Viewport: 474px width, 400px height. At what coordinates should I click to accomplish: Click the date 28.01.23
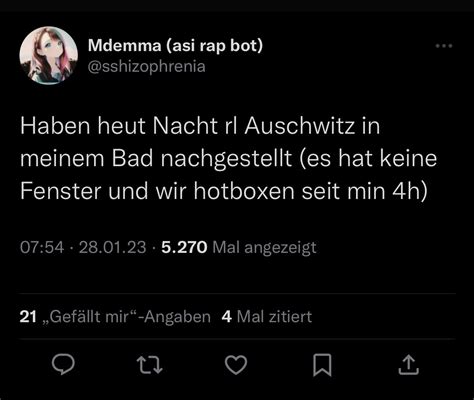point(112,247)
